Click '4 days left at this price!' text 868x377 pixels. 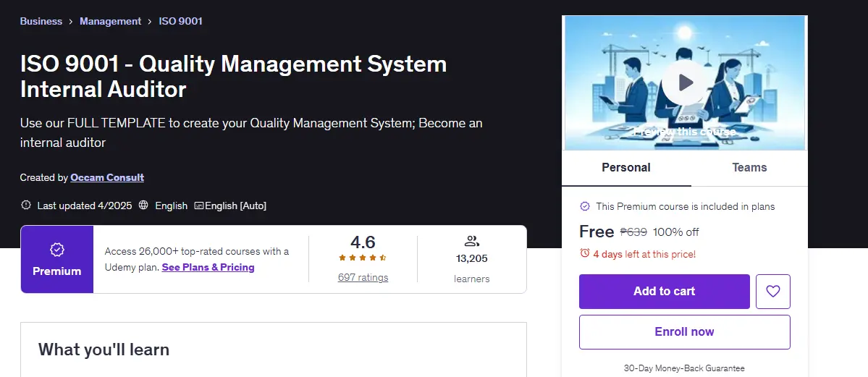tap(644, 254)
